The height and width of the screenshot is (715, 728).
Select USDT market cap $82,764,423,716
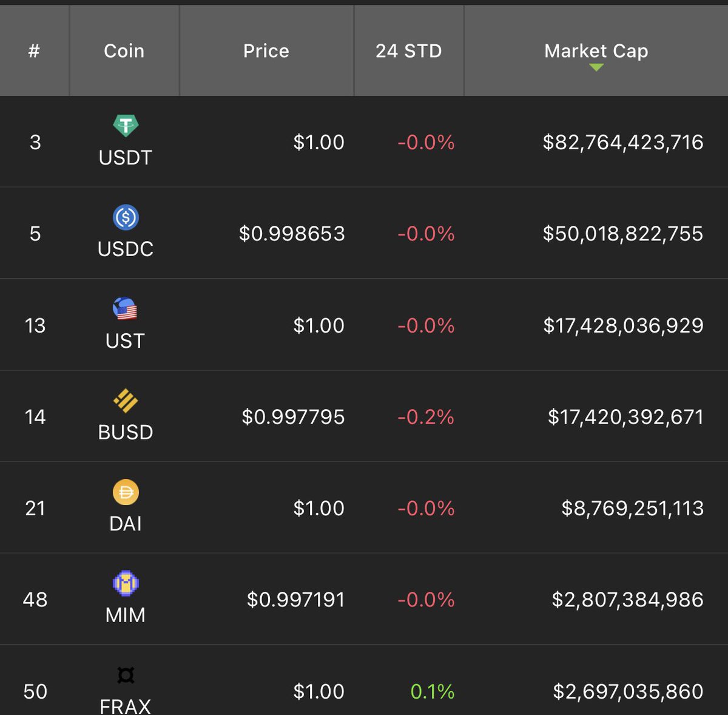coord(623,143)
